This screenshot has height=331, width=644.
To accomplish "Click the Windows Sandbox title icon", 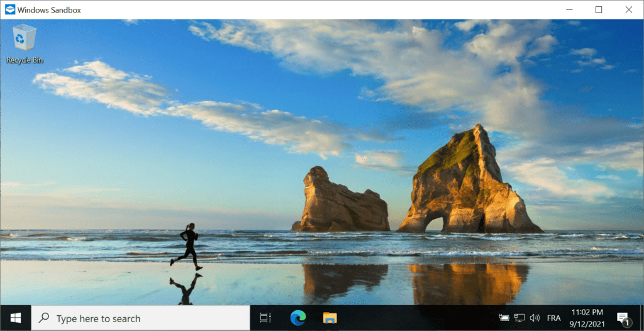I will tap(10, 10).
